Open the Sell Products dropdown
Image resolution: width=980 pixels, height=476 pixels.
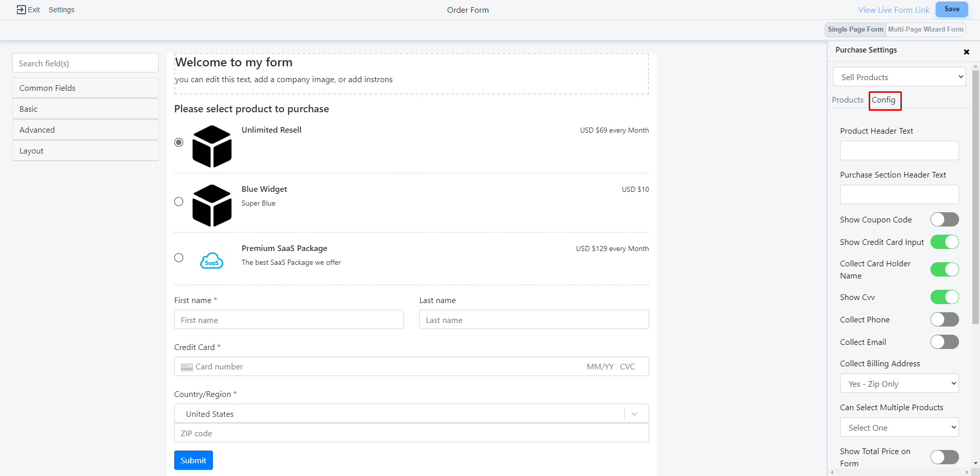[x=899, y=77]
